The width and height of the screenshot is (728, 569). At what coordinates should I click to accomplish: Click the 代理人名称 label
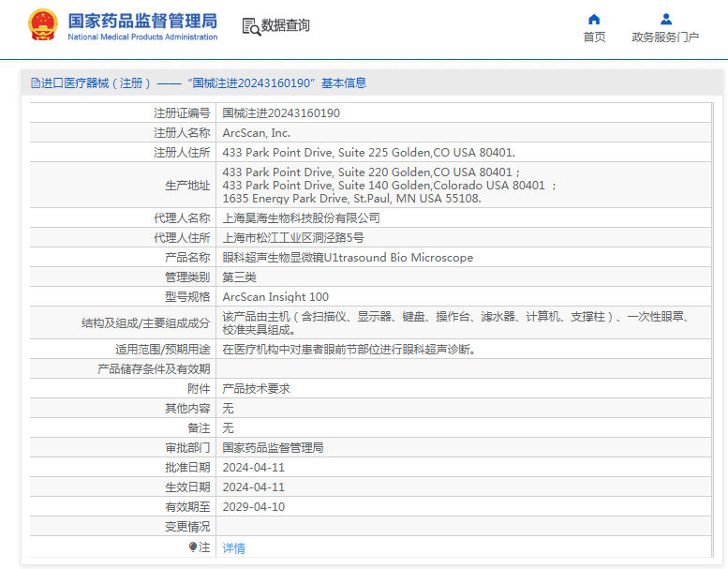182,217
